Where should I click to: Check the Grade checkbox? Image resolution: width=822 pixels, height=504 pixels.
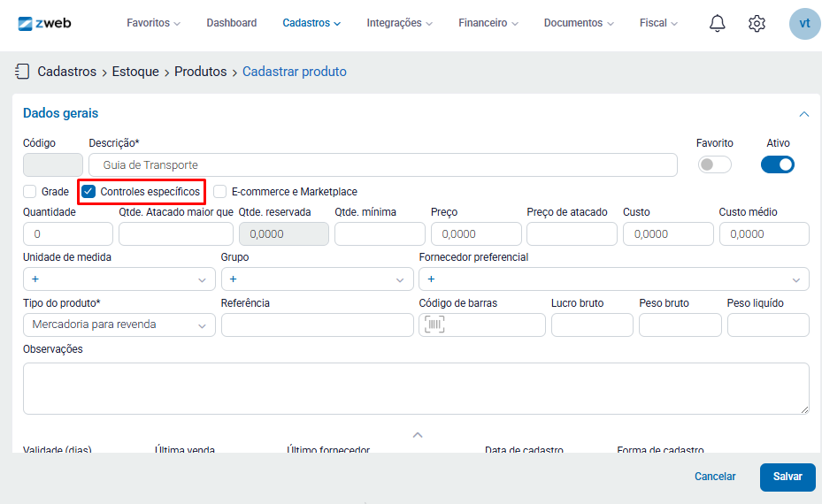tap(30, 192)
